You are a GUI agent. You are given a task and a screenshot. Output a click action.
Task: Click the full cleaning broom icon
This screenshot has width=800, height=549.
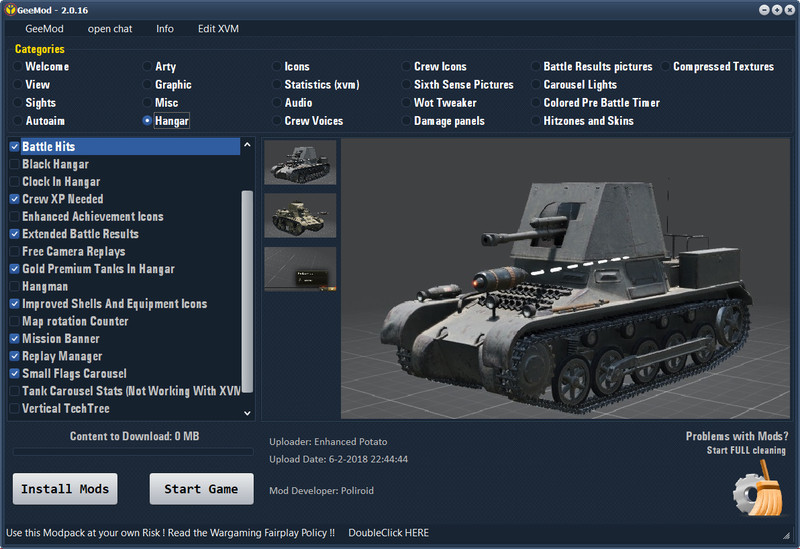pyautogui.click(x=759, y=488)
